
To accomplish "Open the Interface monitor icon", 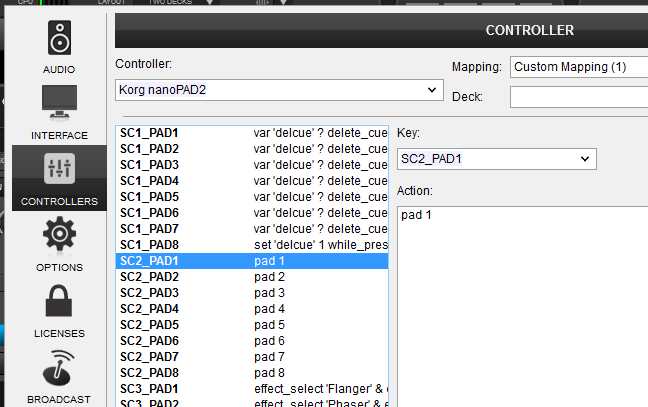I will click(59, 103).
